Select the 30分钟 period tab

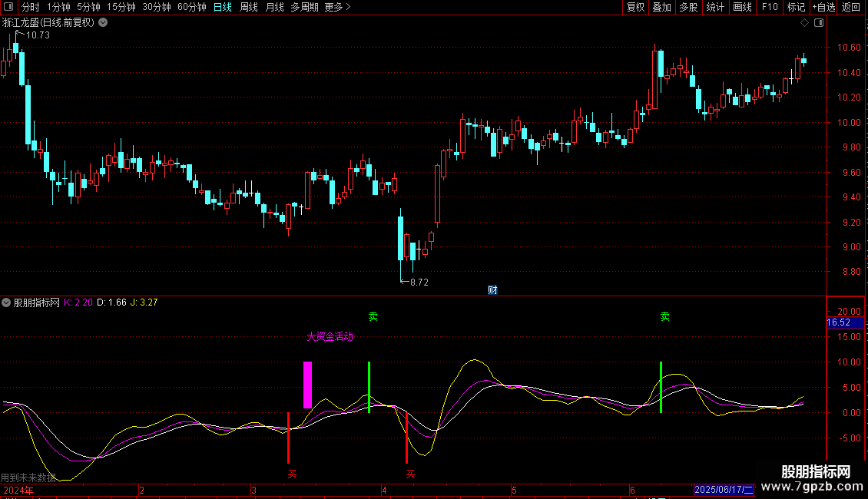pyautogui.click(x=157, y=7)
